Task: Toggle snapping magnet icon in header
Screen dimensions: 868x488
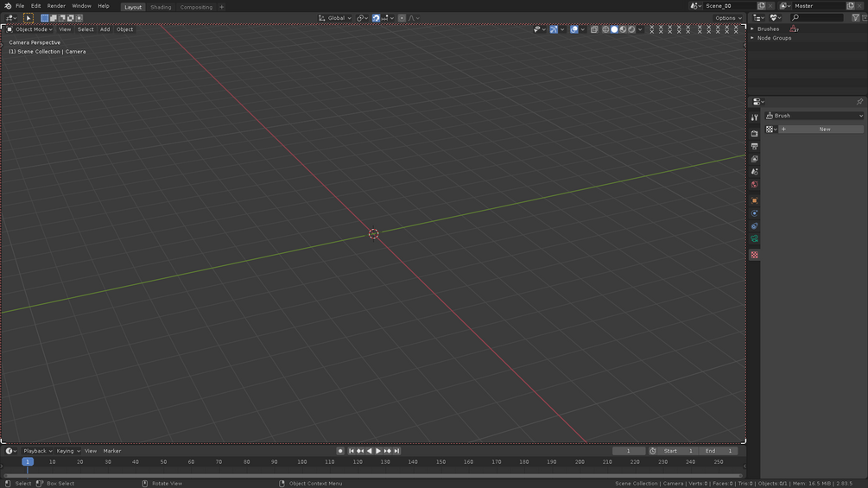Action: click(x=376, y=17)
